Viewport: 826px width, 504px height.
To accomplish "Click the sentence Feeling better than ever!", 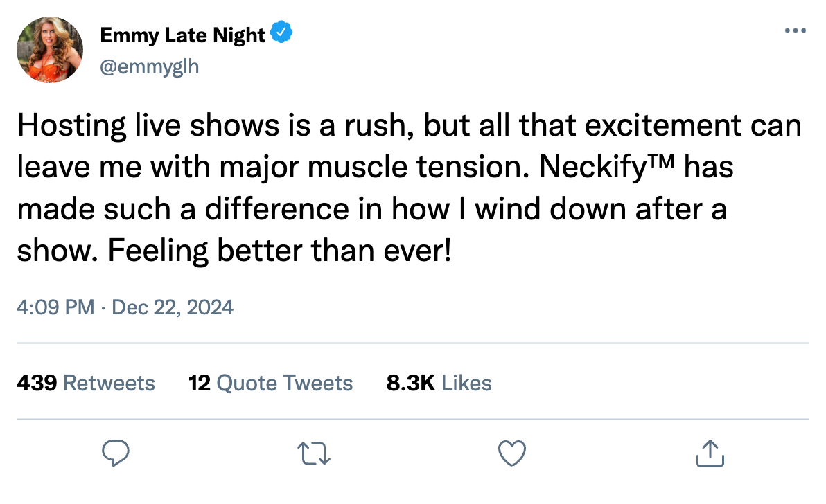I will [x=280, y=251].
